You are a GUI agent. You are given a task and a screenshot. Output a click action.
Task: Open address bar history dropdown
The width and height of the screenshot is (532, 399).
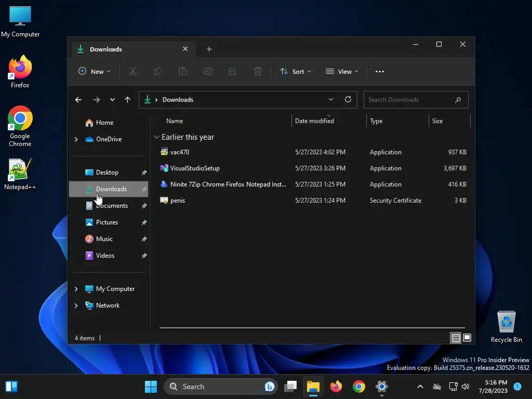331,99
